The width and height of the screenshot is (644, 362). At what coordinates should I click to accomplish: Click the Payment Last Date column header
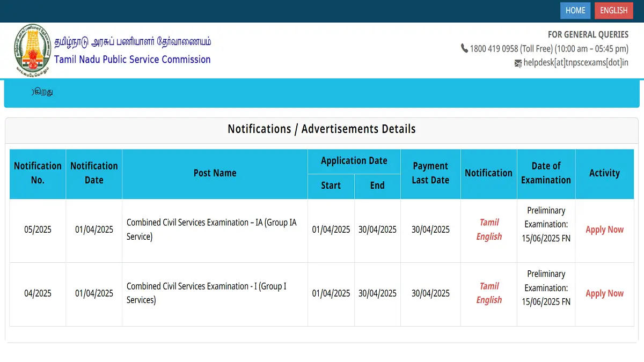pos(430,173)
